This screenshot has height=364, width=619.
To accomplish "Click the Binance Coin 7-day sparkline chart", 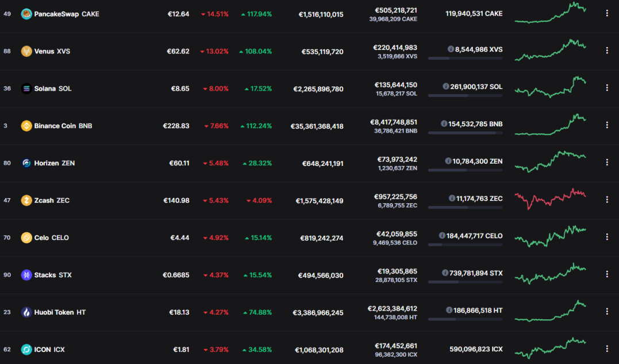I will click(550, 125).
